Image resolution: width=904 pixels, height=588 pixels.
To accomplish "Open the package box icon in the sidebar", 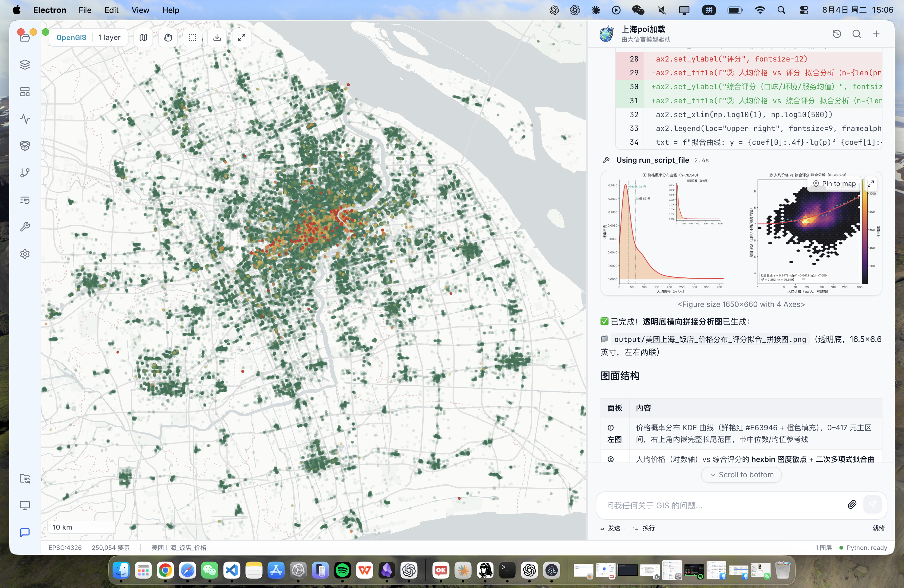I will tap(25, 145).
